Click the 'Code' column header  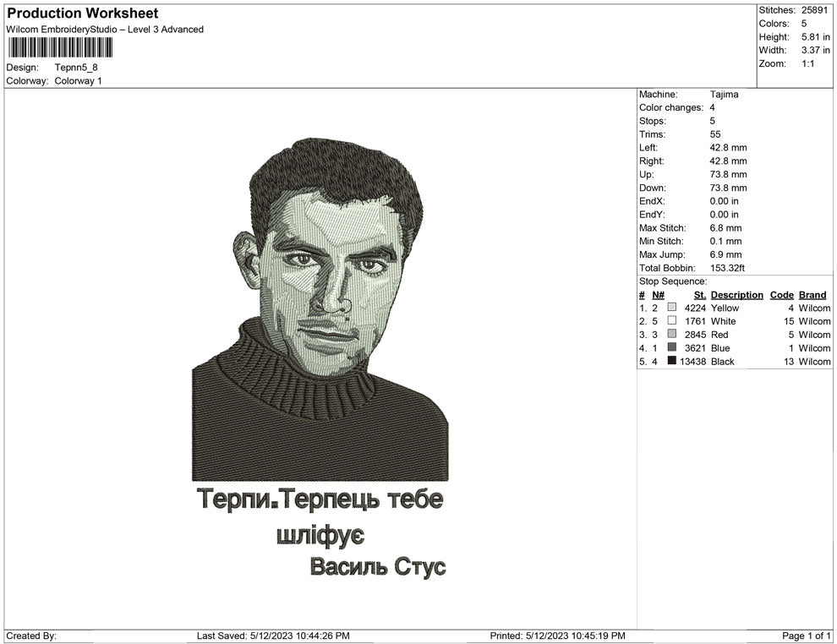pos(781,295)
